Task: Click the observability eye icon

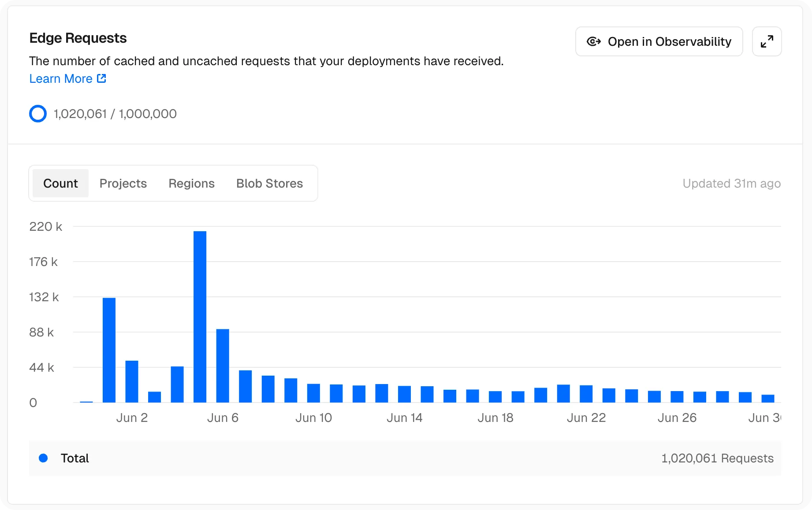Action: [x=594, y=41]
